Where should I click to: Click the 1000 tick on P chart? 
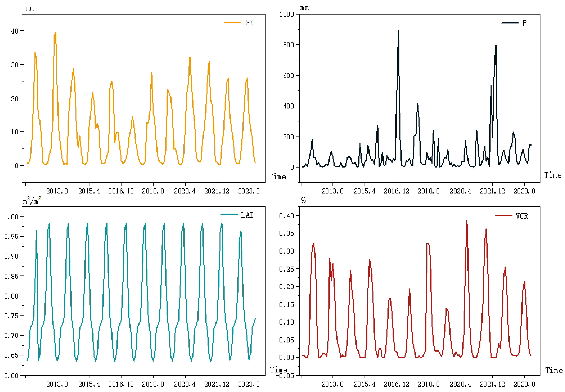coord(286,14)
